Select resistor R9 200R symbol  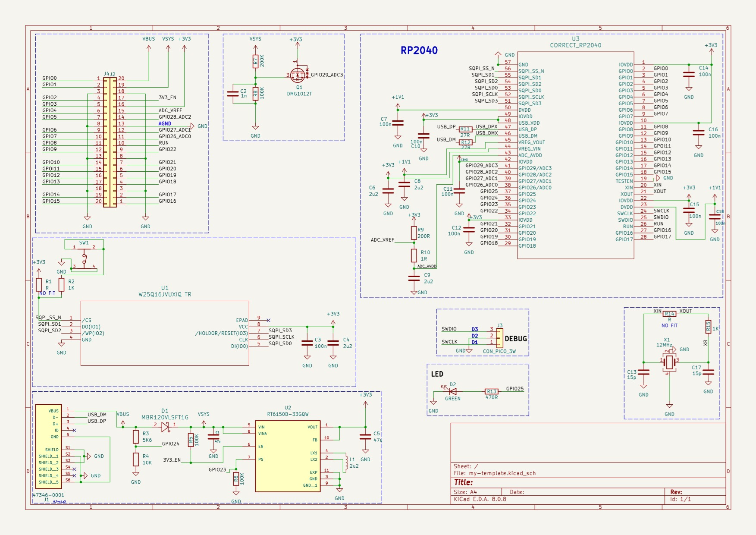414,233
